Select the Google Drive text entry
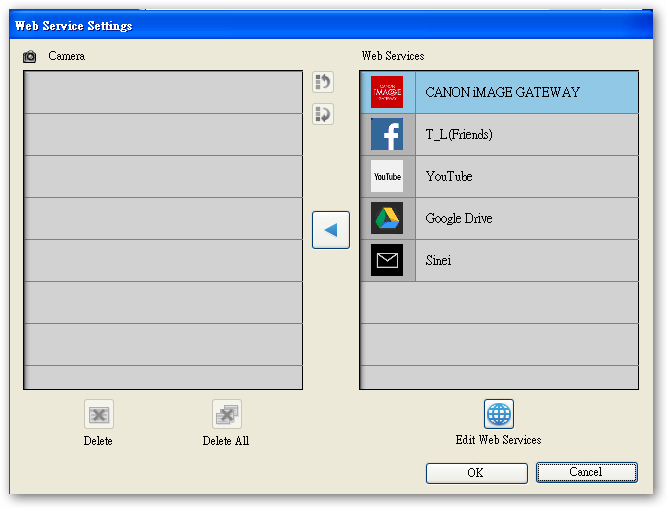The height and width of the screenshot is (508, 667). [x=527, y=218]
